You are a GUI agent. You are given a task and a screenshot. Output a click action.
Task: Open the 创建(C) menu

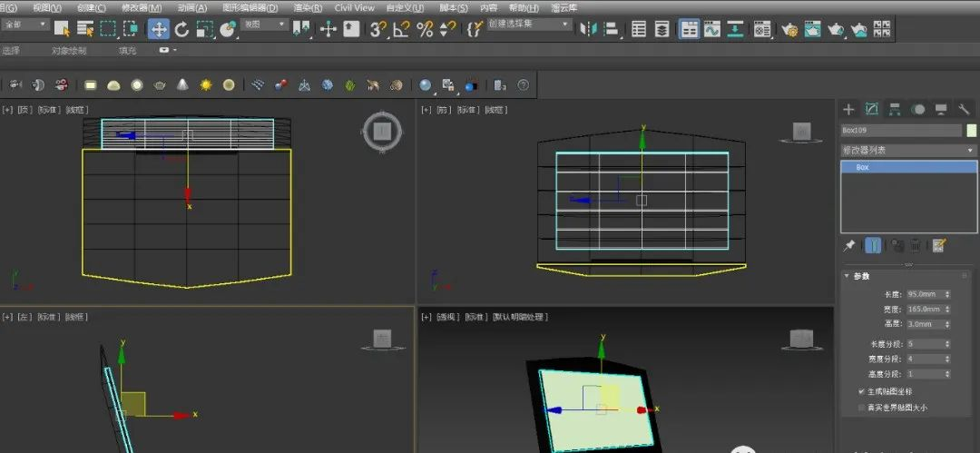(92, 7)
